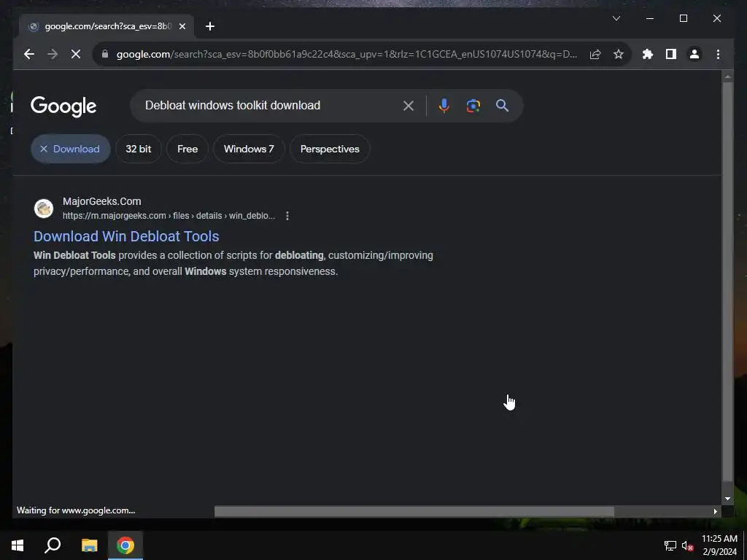
Task: Go to Google home via logo
Action: 63,106
